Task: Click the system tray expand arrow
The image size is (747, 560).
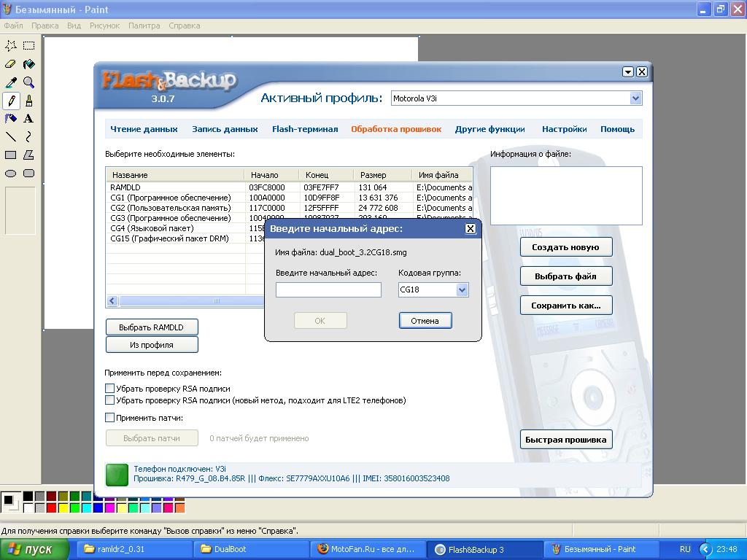Action: [x=705, y=550]
